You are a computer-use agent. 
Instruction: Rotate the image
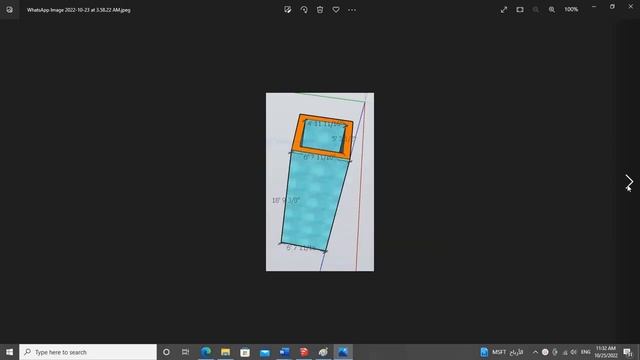[x=304, y=10]
